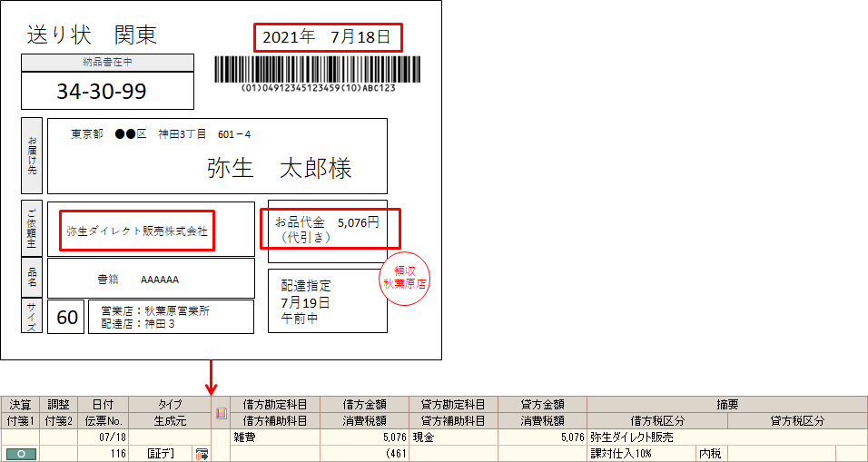The height and width of the screenshot is (462, 868).
Task: Open the attached evidence image icon beside [証デ]
Action: (x=201, y=452)
